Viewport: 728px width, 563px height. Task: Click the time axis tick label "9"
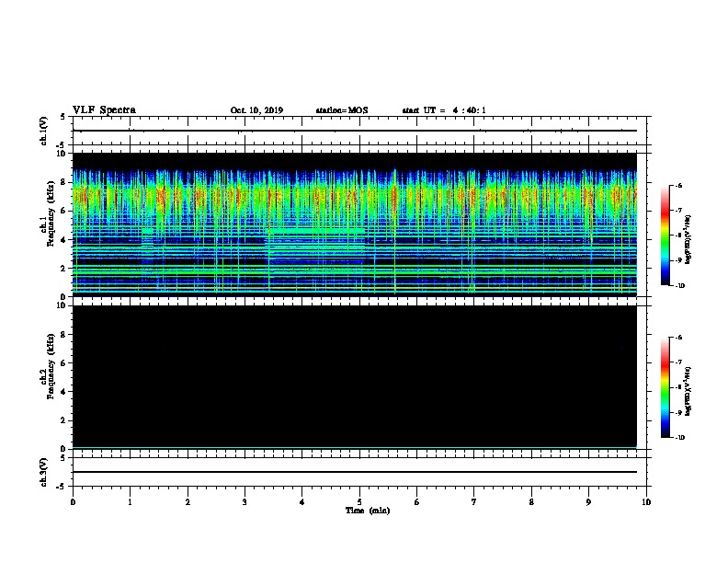588,502
